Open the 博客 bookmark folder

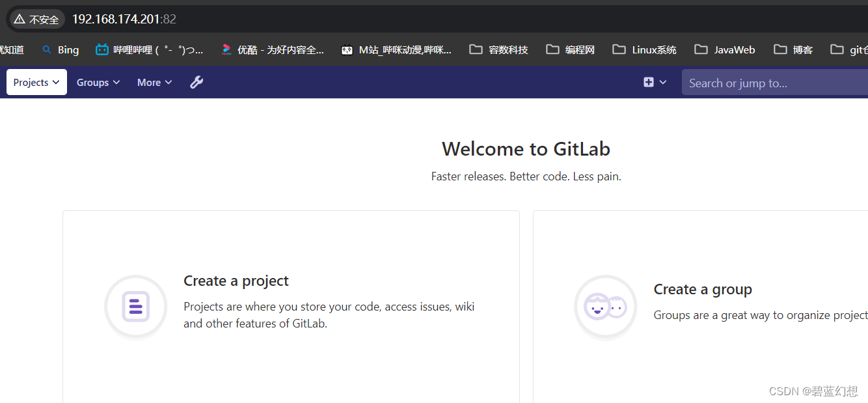pyautogui.click(x=793, y=49)
